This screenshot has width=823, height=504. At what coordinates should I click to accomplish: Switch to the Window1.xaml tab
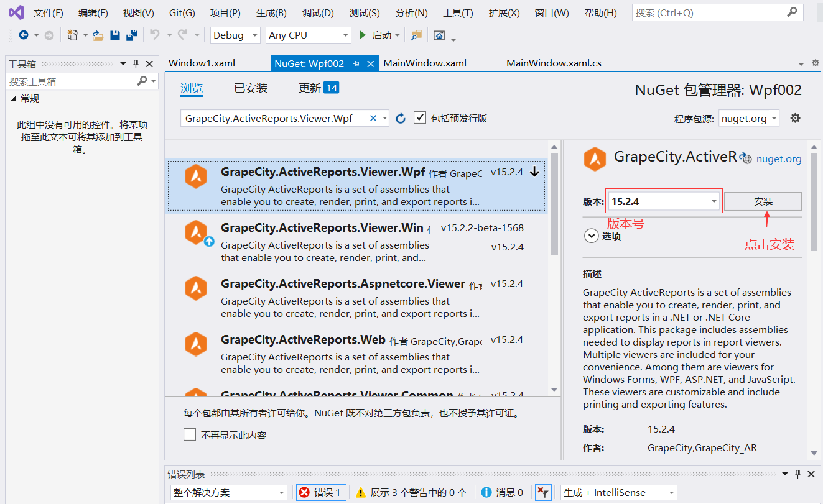(x=202, y=63)
